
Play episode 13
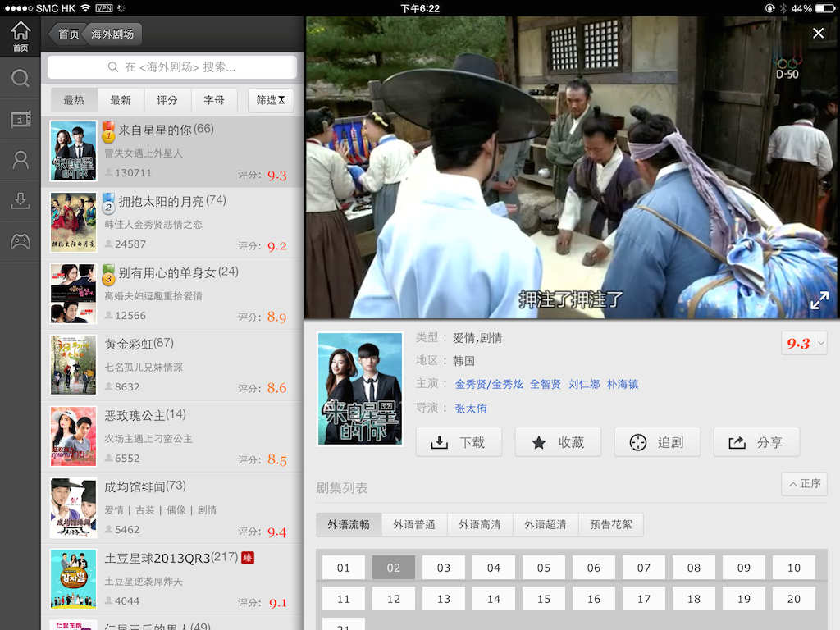pyautogui.click(x=444, y=598)
